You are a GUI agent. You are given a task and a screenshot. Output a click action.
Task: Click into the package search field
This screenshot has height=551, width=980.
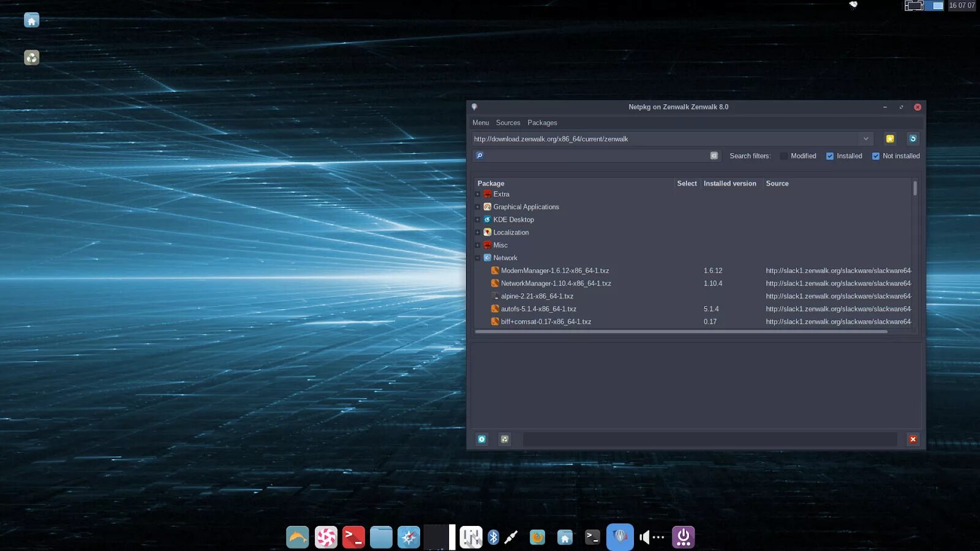point(597,156)
